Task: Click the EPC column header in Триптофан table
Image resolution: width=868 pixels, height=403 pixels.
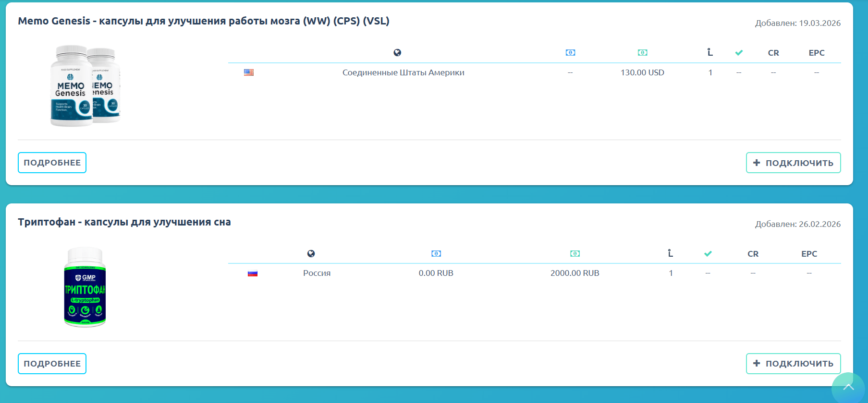Action: tap(809, 254)
